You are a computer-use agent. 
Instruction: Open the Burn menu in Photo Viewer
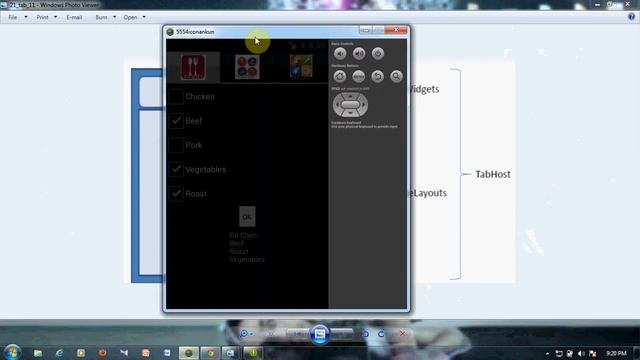[x=101, y=17]
